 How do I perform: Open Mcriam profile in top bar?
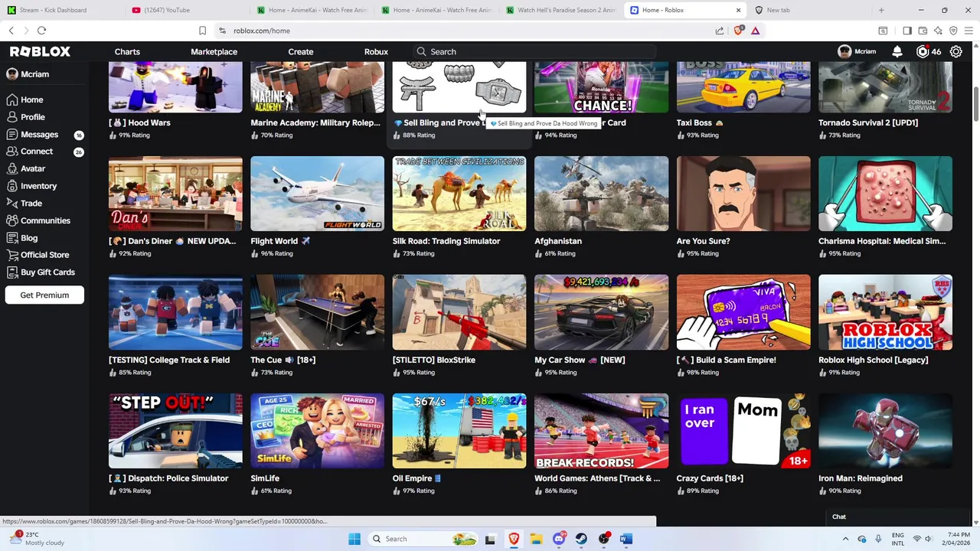[x=857, y=51]
